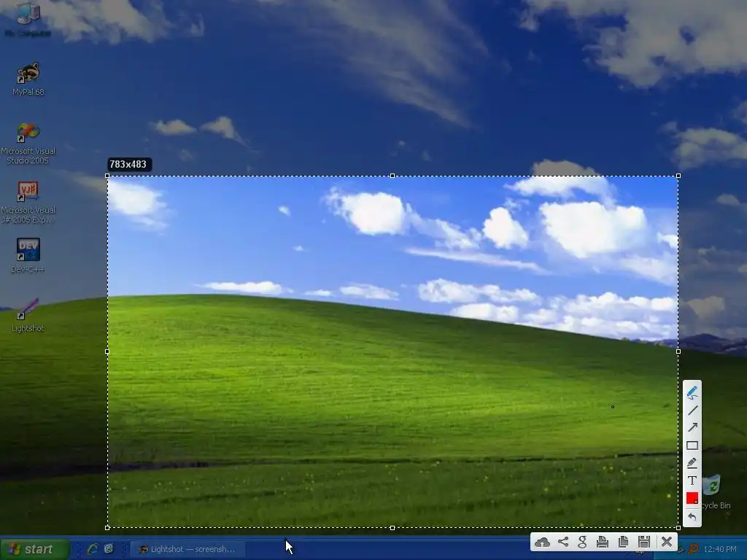Select the Rectangle tool
747x560 pixels.
pos(692,446)
